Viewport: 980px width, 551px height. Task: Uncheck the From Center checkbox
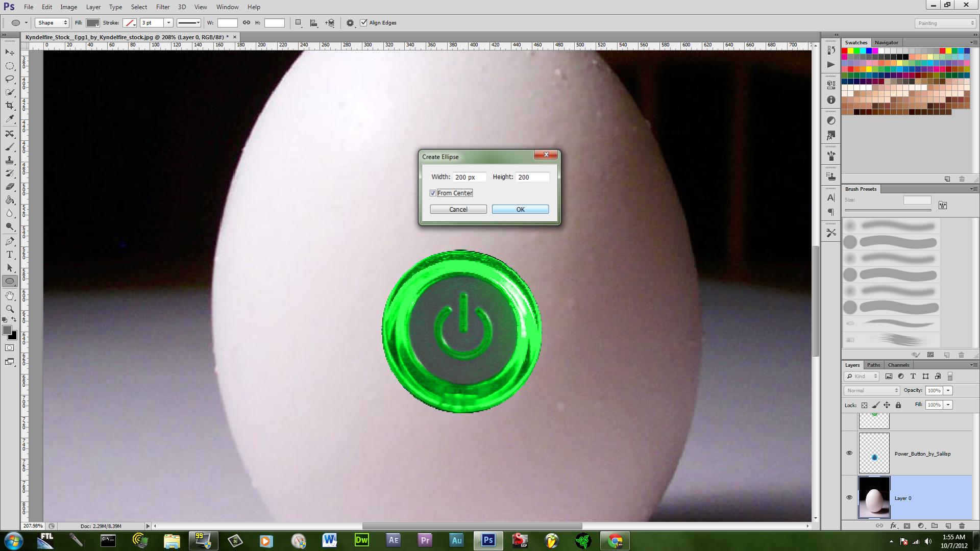(433, 193)
